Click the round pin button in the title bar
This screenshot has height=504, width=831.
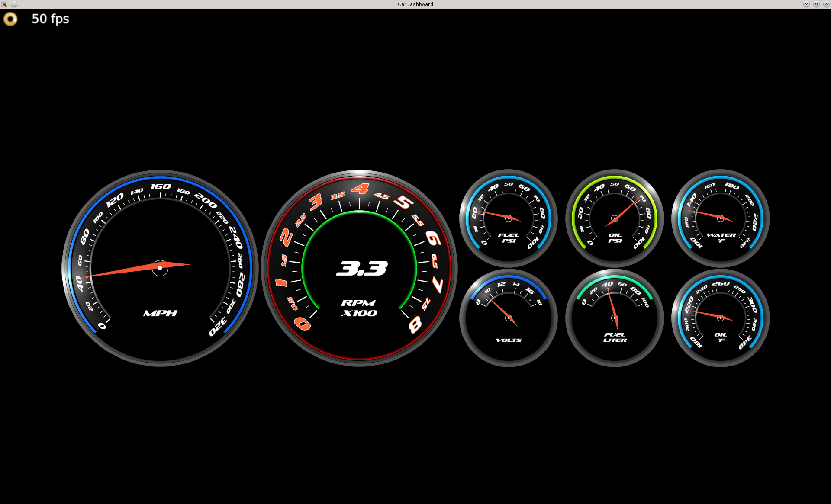click(x=14, y=4)
